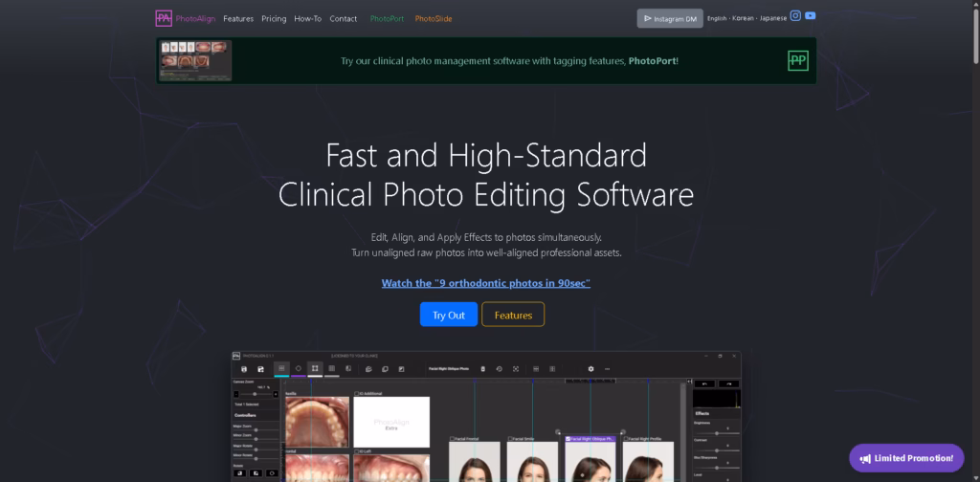This screenshot has width=980, height=482.
Task: Click the canvas zoom plus button in preview
Action: (x=276, y=395)
